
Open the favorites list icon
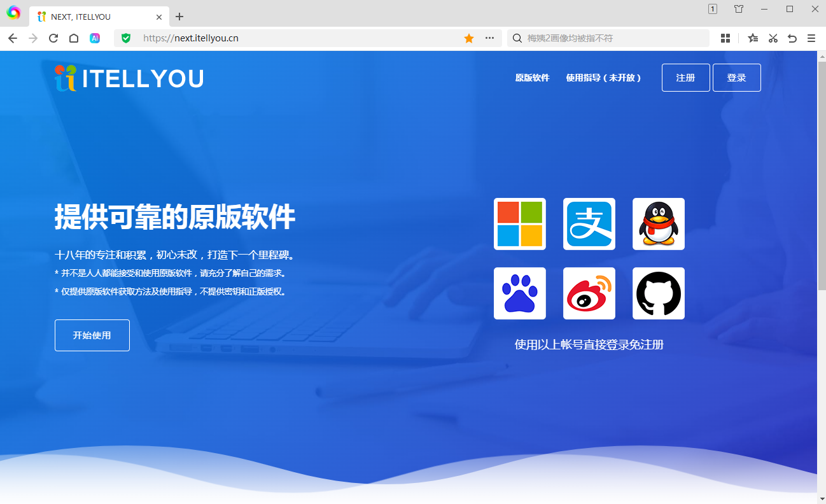click(x=753, y=38)
